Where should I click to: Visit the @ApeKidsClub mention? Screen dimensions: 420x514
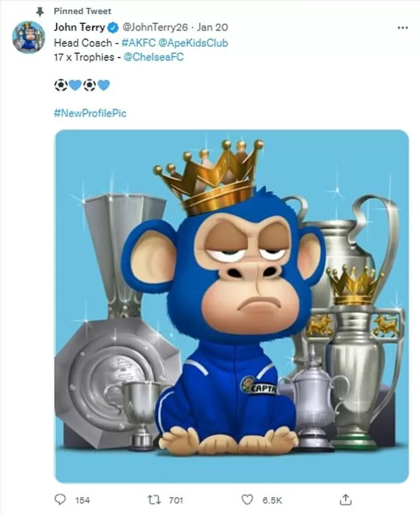coord(193,43)
